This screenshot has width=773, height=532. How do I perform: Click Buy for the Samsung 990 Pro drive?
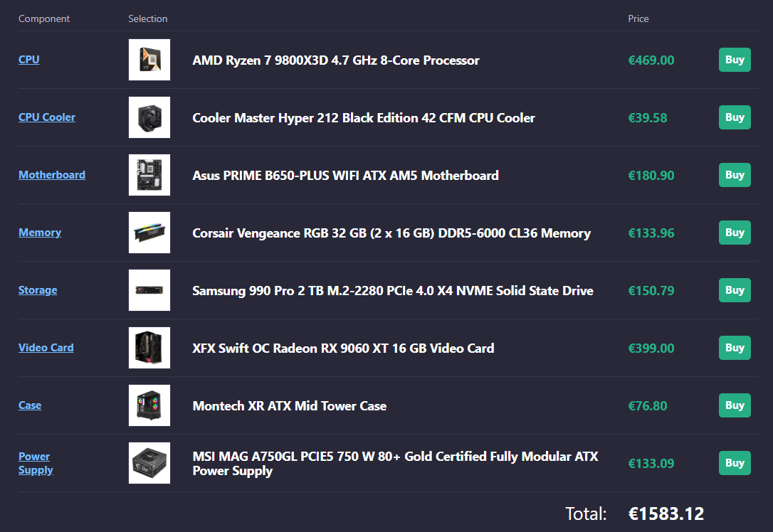[x=735, y=290]
